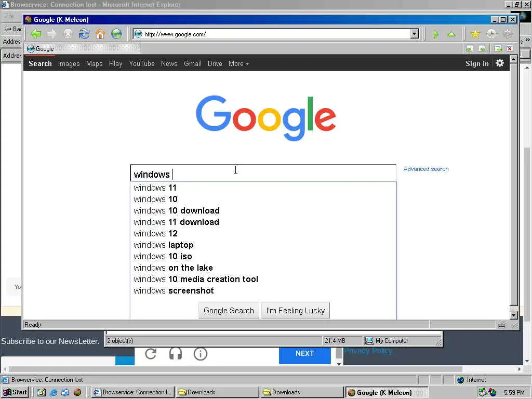Open Bookmarks with the yellow star icon
Screen dimensions: 532x399
pos(475,34)
